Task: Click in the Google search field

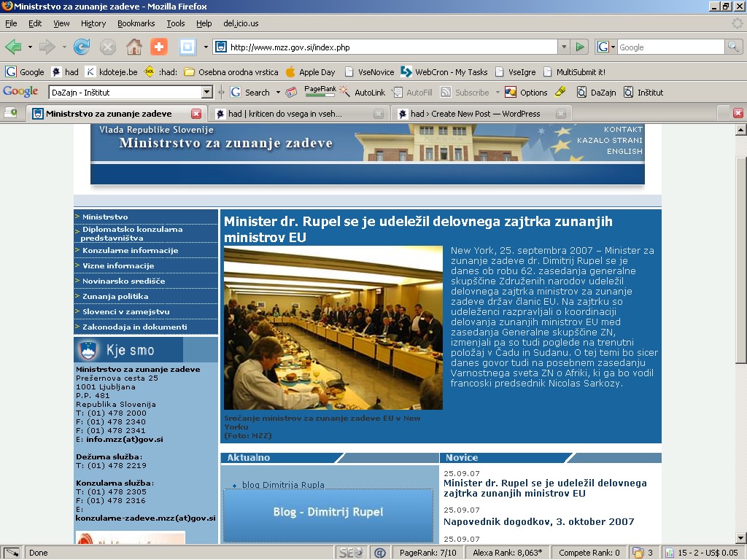Action: pyautogui.click(x=670, y=47)
